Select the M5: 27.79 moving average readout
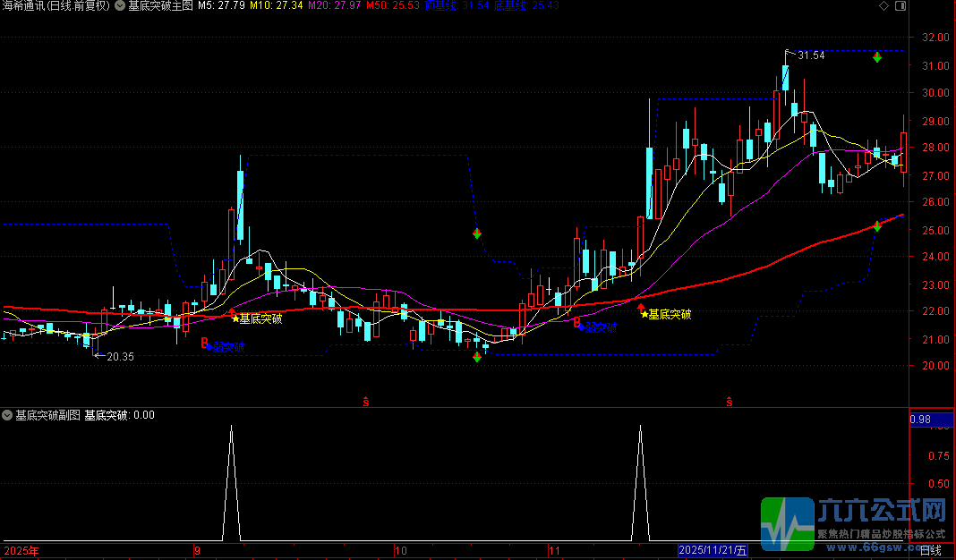 point(221,5)
